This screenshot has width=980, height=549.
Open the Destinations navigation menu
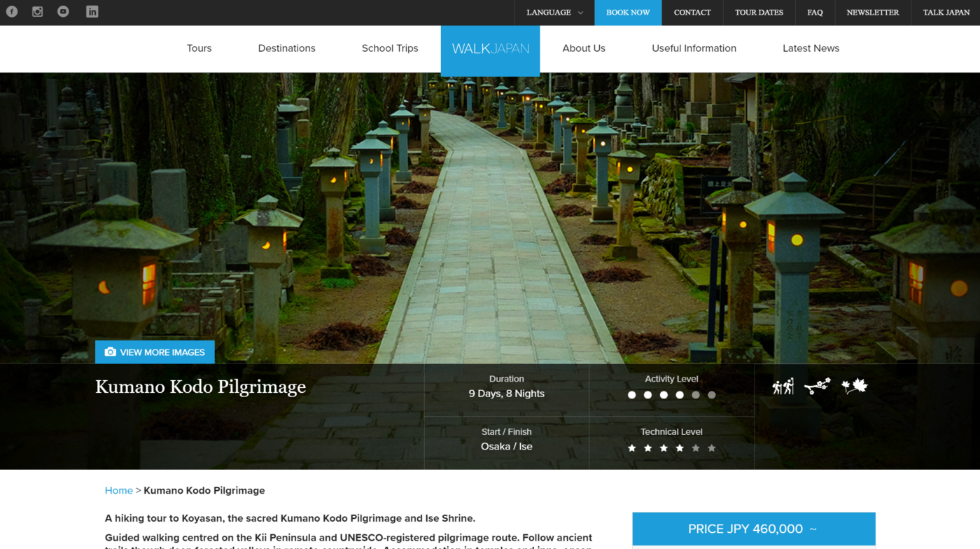(286, 48)
